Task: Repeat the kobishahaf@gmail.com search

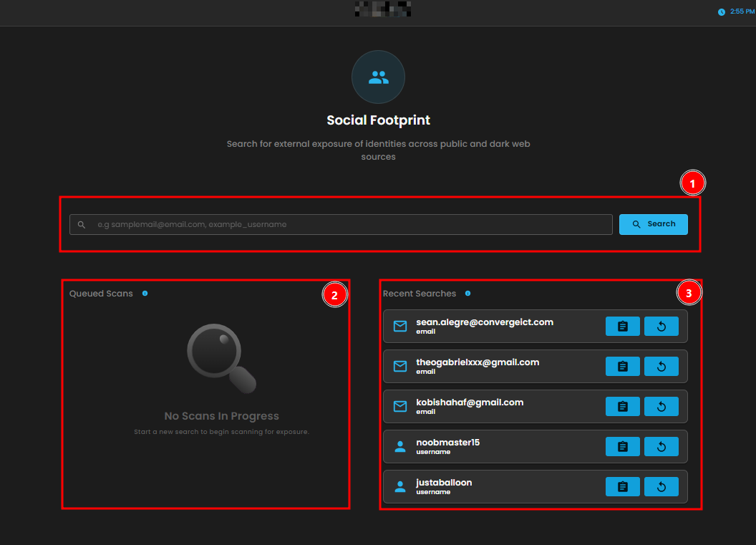Action: pyautogui.click(x=661, y=407)
